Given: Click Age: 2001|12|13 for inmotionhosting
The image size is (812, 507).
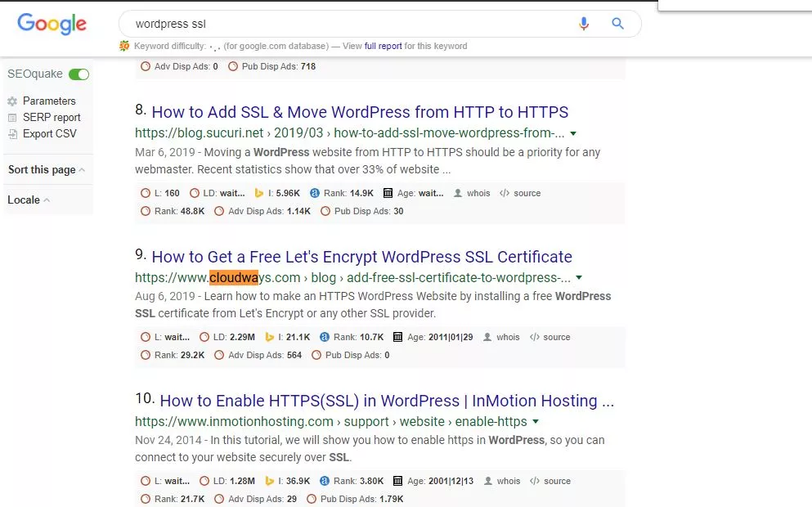Looking at the screenshot, I should pyautogui.click(x=440, y=481).
